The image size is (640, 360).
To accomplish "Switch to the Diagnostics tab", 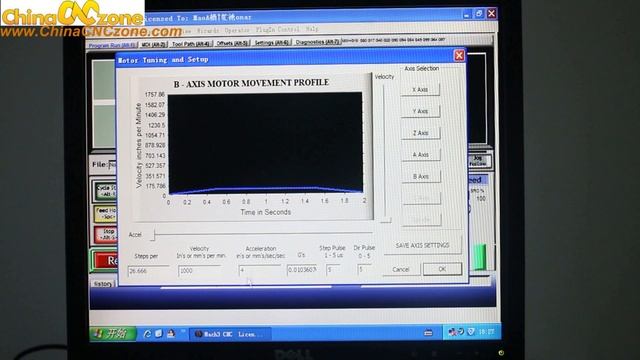I will (x=317, y=42).
